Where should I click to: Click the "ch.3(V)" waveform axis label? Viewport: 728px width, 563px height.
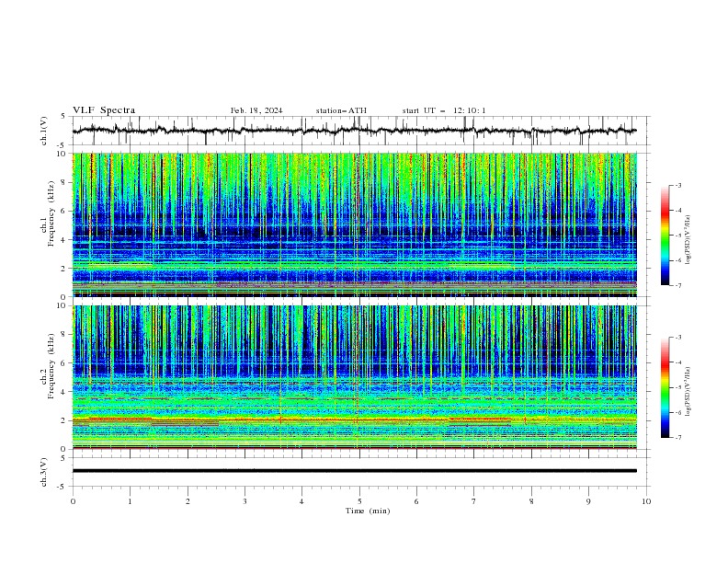click(44, 472)
